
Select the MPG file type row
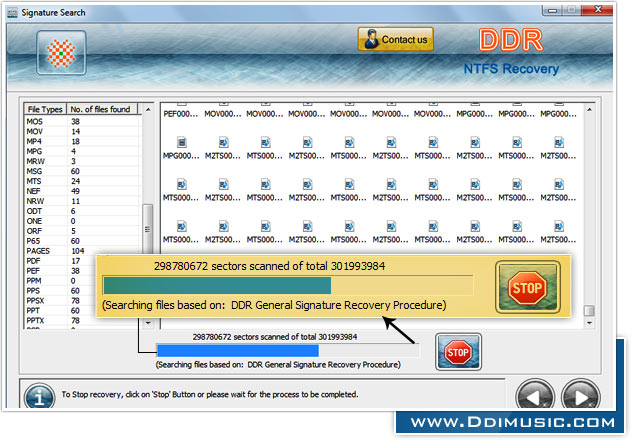point(82,151)
